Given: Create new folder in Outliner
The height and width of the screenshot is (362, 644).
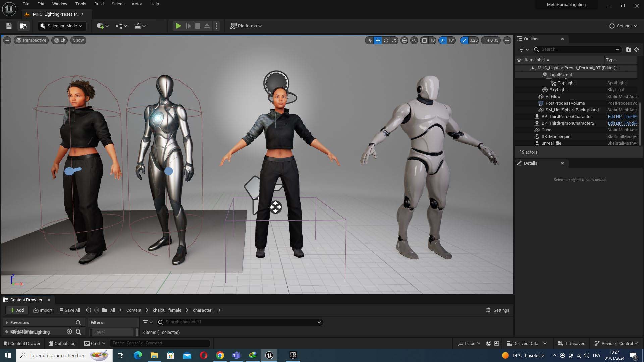Looking at the screenshot, I should (628, 49).
